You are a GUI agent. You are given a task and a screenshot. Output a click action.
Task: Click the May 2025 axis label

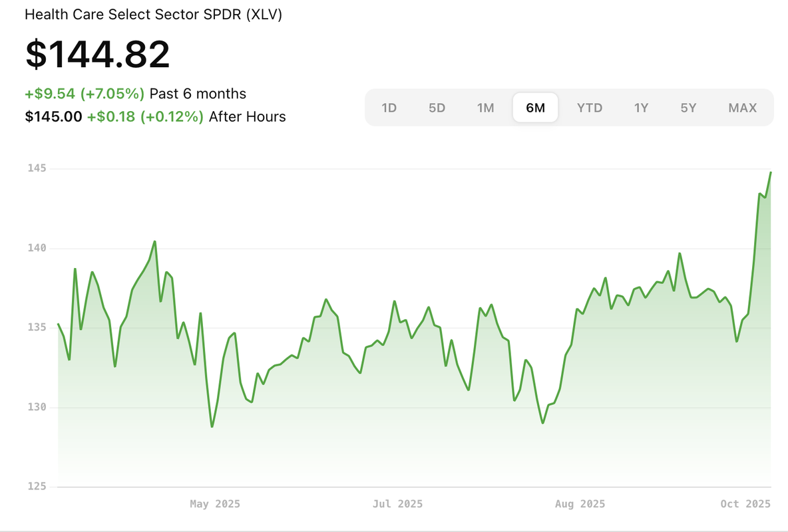(x=215, y=504)
